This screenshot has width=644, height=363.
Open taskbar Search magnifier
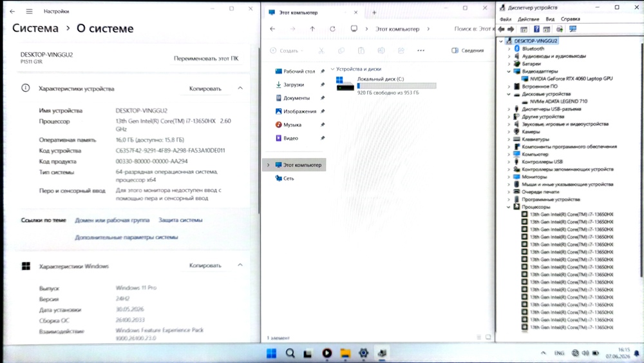pyautogui.click(x=290, y=353)
